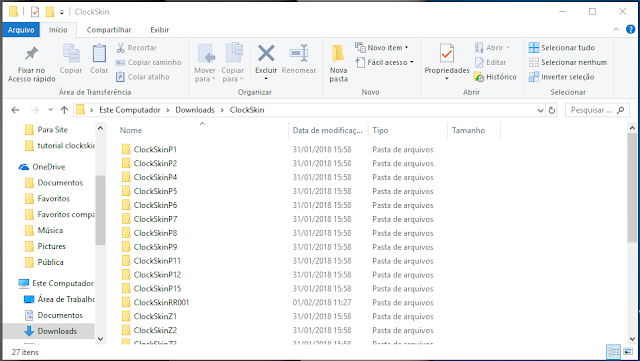Click the navigation pane scrollbar thumb
640x361 pixels.
(100, 210)
